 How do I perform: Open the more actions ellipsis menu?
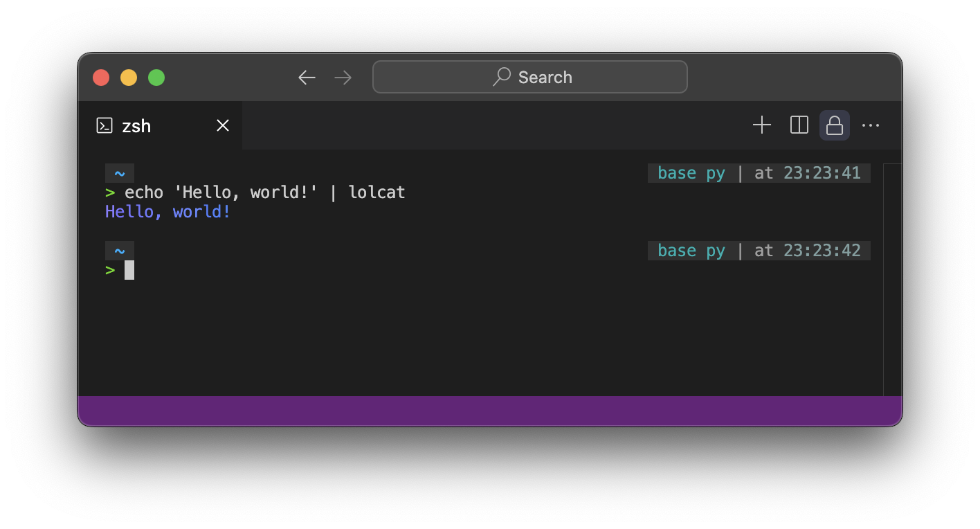(871, 125)
